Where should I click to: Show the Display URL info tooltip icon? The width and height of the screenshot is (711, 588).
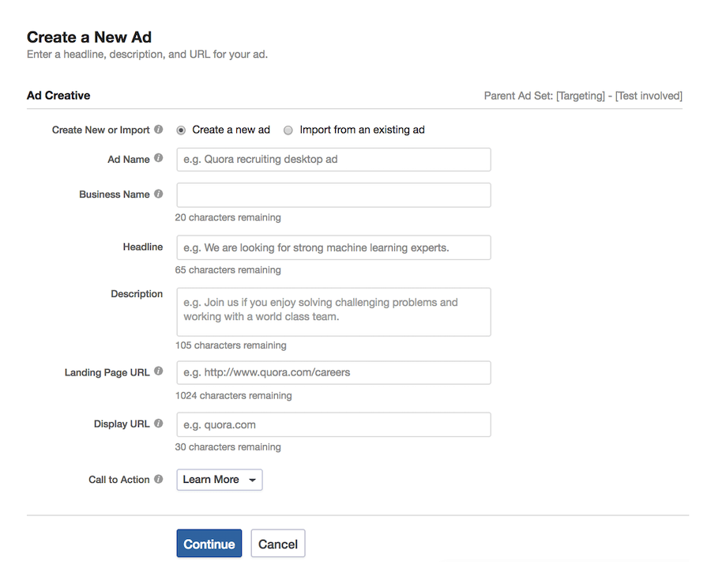(x=159, y=424)
